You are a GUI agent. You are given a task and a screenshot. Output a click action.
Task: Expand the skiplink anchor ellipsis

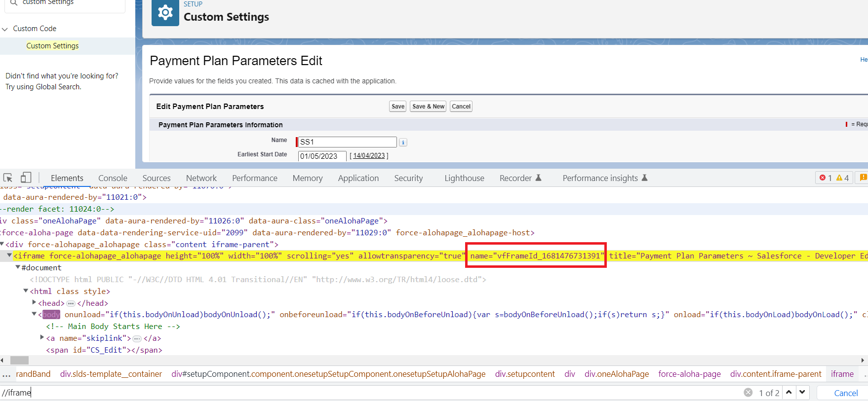tap(137, 338)
